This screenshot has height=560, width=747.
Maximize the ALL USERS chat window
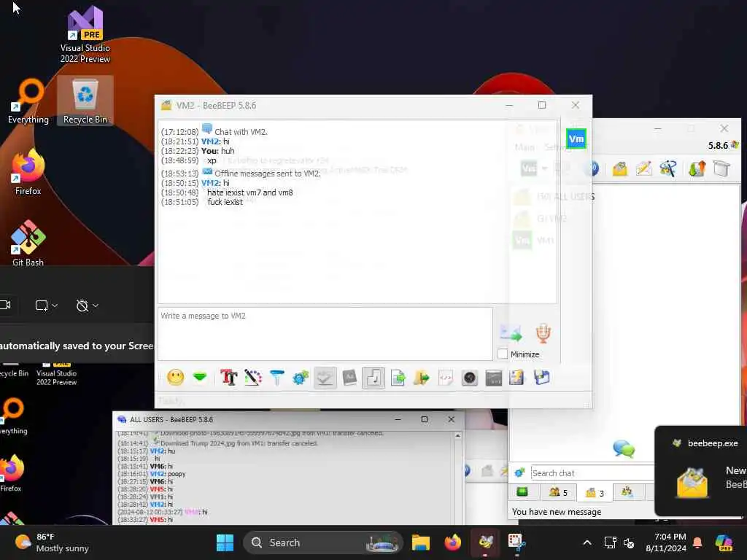coord(424,419)
